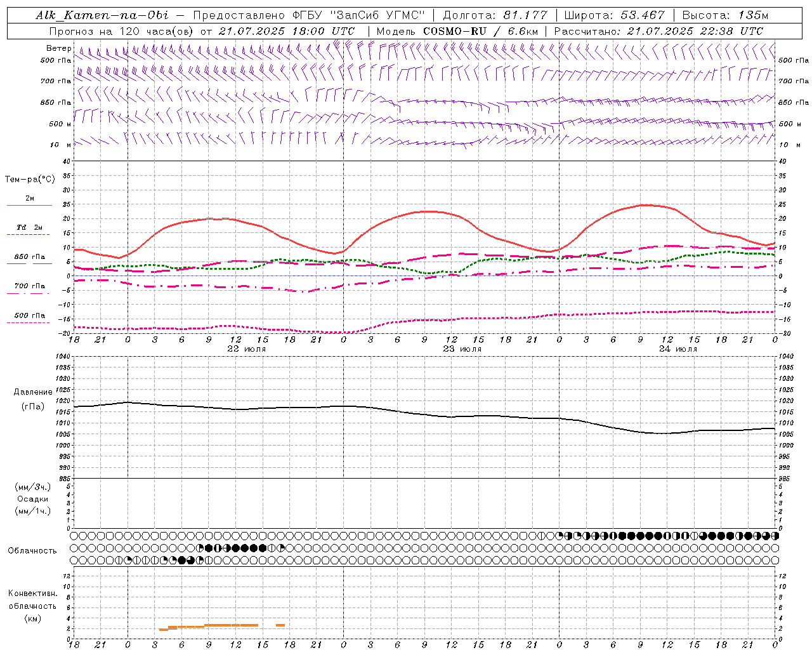The image size is (812, 650).
Task: Click '500 гПа' label in temperature legend
Action: 30,315
